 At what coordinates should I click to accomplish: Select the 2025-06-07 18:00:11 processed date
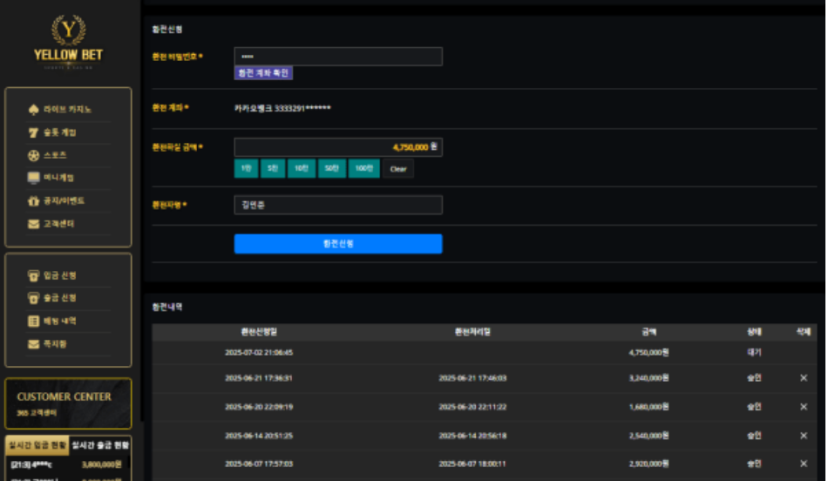[x=472, y=464]
